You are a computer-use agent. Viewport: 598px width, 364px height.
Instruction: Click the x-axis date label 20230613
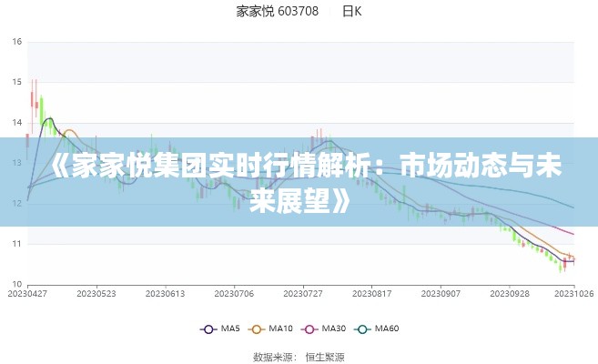coord(165,294)
